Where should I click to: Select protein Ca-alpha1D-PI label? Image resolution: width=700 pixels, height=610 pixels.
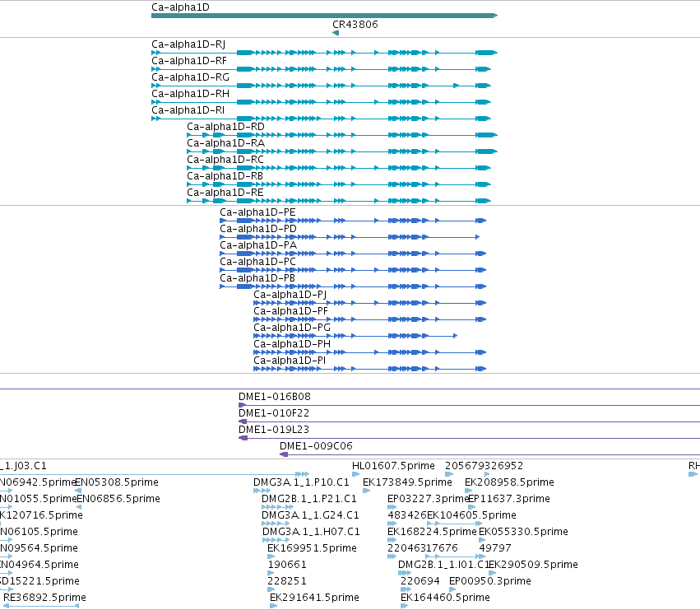[x=290, y=361]
